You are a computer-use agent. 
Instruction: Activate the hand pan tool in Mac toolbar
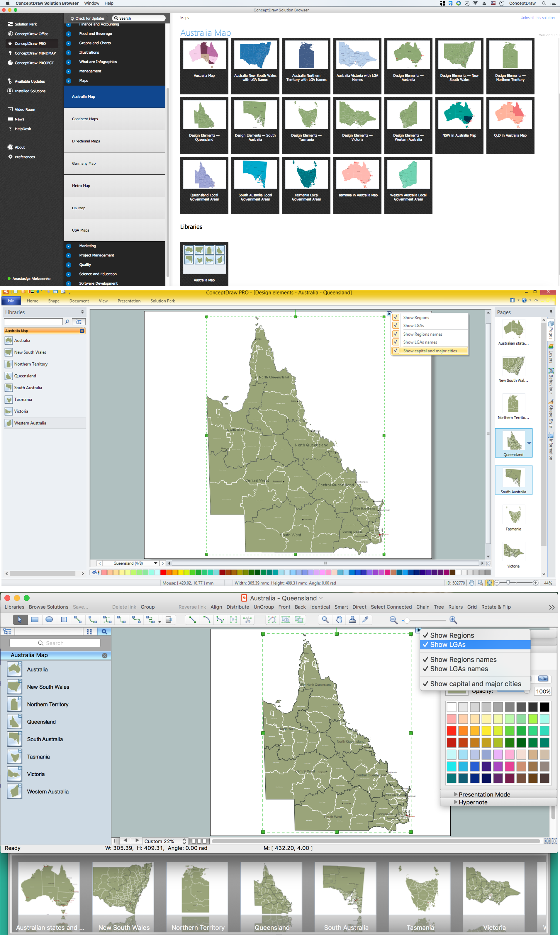pyautogui.click(x=339, y=619)
